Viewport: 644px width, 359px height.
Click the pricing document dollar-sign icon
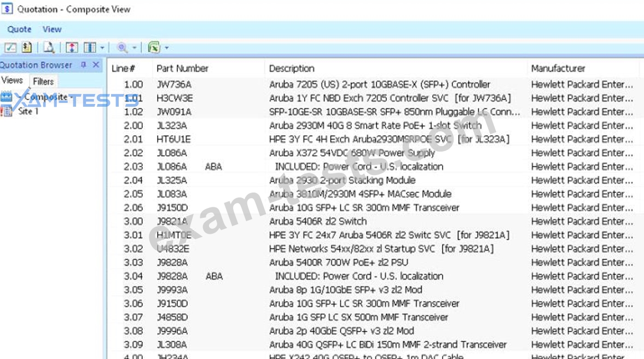click(x=26, y=48)
